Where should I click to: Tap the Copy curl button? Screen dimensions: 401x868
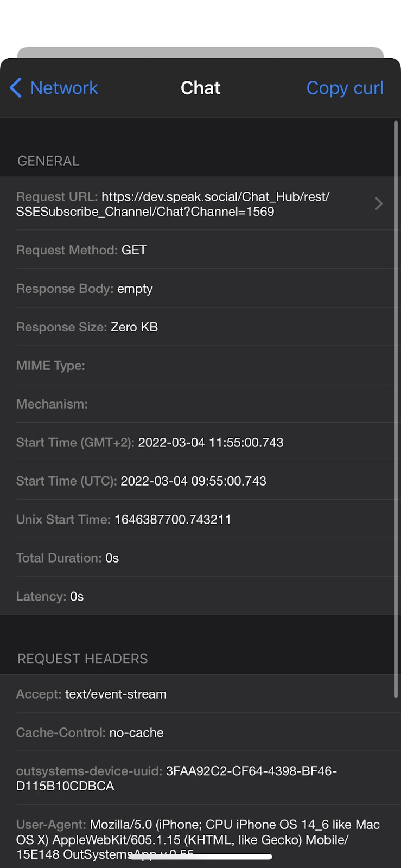coord(345,88)
